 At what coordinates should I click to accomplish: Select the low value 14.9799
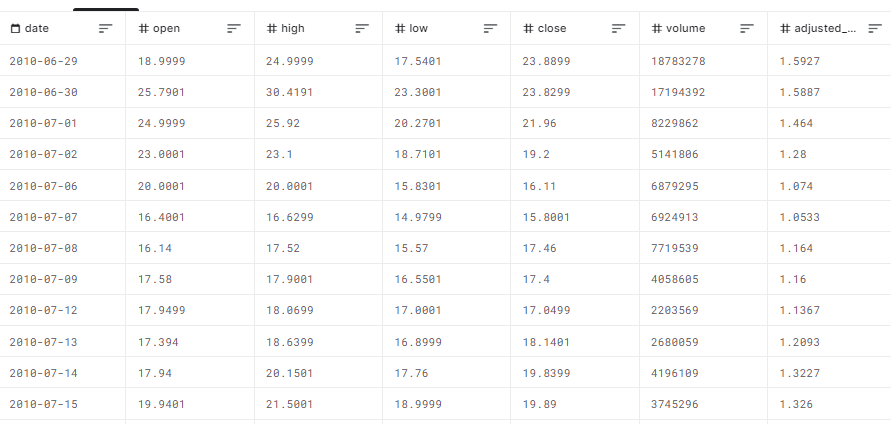click(417, 217)
